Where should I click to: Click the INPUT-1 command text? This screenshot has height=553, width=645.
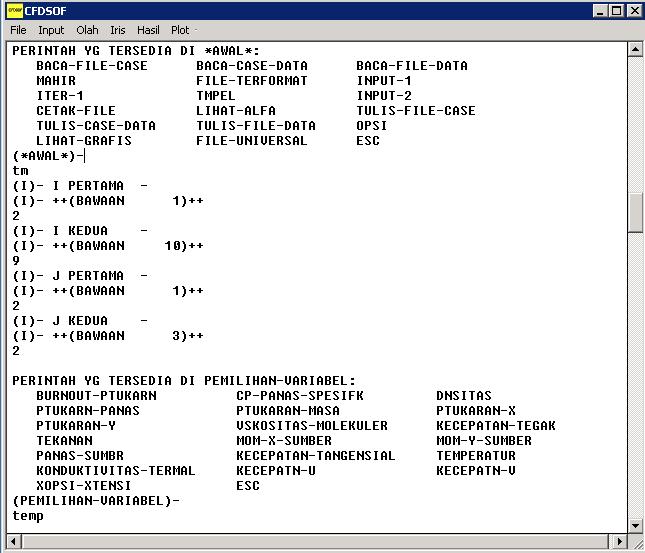pos(384,81)
